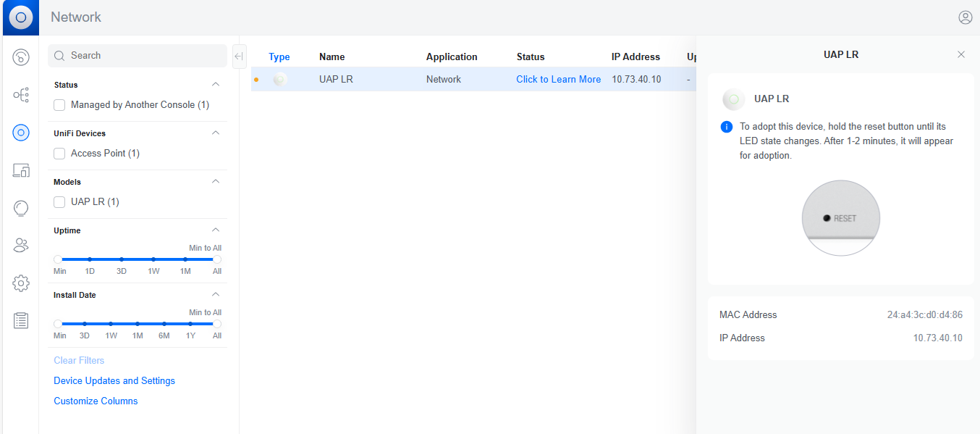This screenshot has height=434, width=980.
Task: Click the user account profile icon
Action: tap(965, 17)
